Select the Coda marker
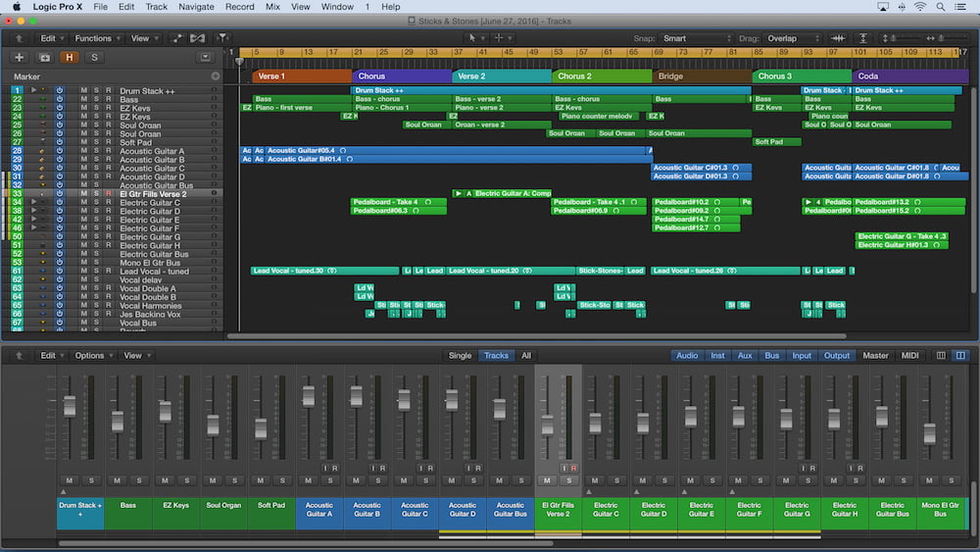This screenshot has width=980, height=552. click(910, 76)
